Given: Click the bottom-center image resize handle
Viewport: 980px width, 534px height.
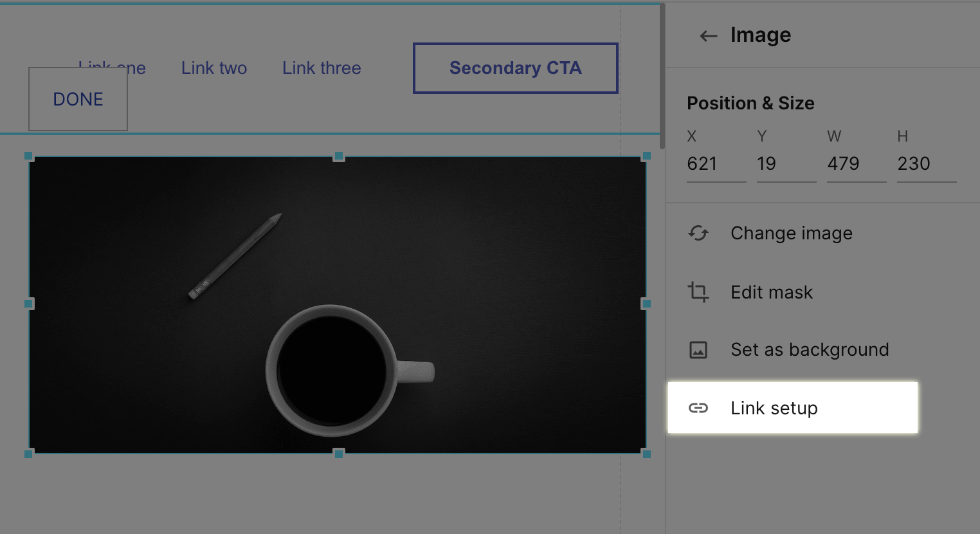Looking at the screenshot, I should [339, 454].
